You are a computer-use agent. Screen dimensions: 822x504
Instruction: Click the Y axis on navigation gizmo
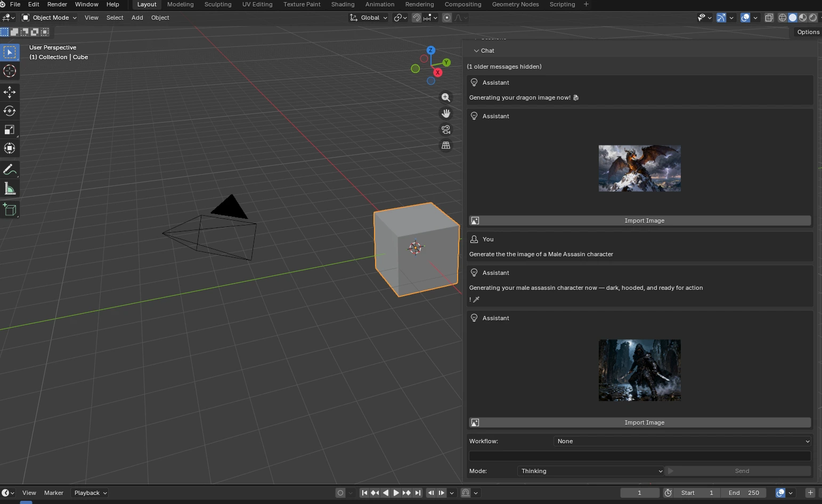446,62
